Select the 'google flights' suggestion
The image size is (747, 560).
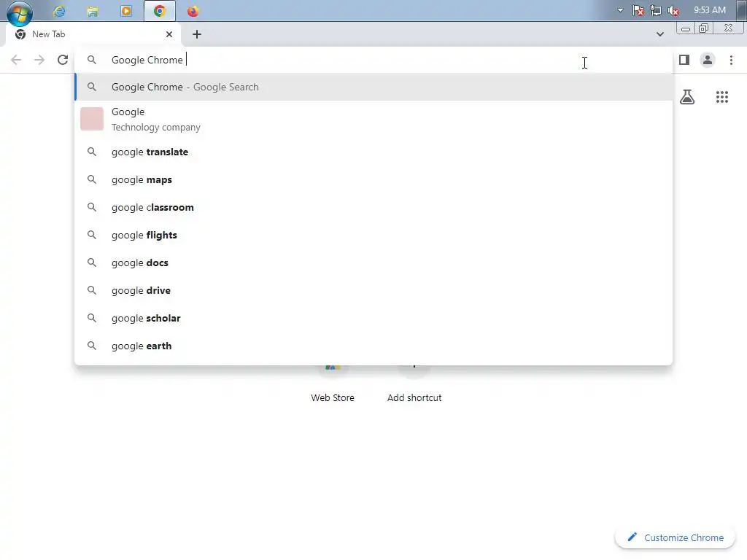click(x=373, y=235)
